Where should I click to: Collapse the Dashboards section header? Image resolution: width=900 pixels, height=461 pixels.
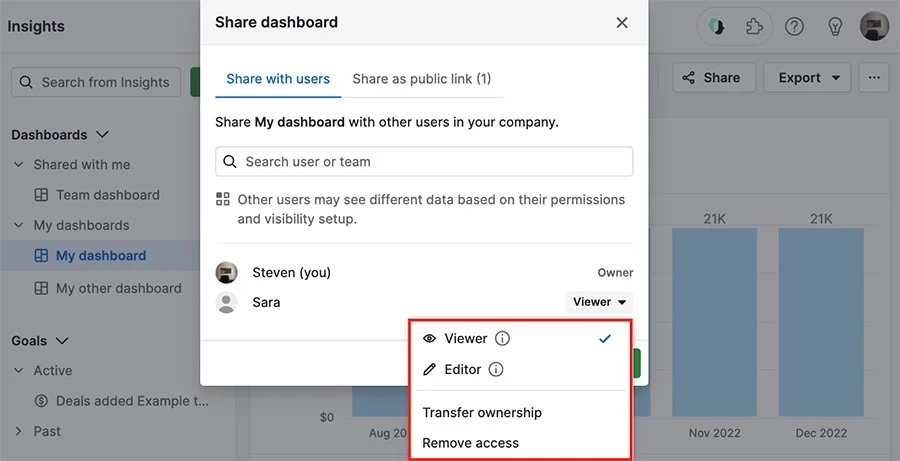[x=60, y=135]
